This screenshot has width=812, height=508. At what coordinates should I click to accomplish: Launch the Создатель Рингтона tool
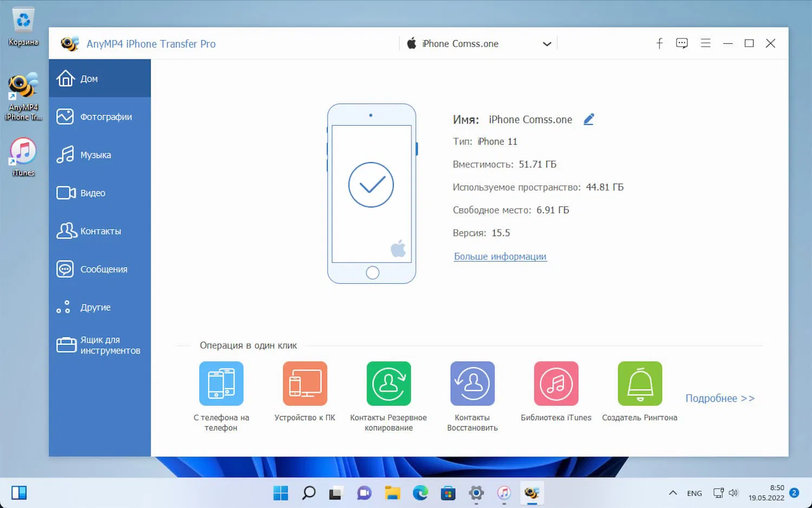click(639, 383)
